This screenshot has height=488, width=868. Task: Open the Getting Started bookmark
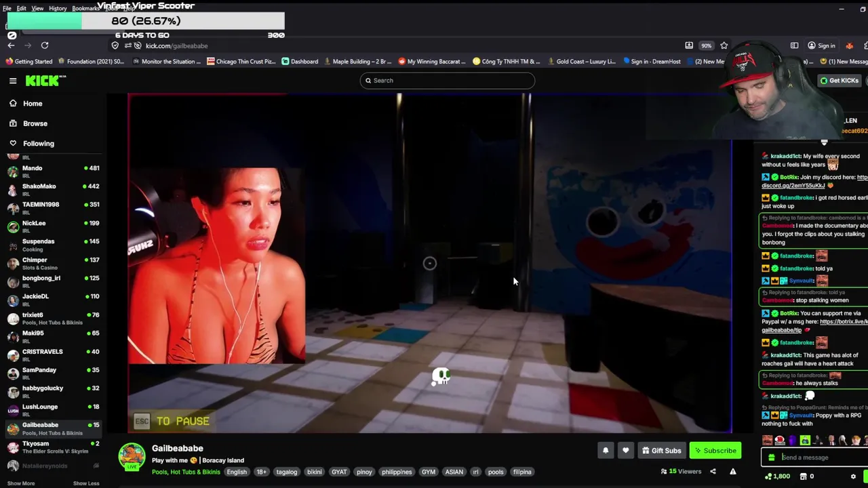click(29, 62)
